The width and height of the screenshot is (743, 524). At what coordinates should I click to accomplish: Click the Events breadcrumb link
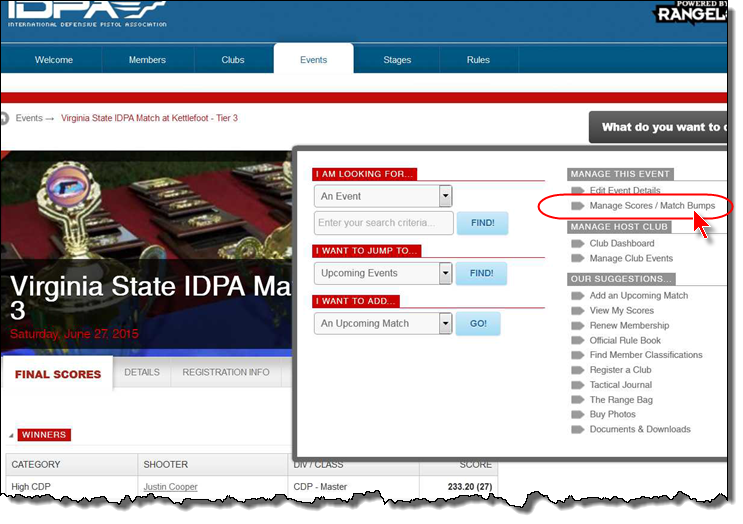(x=29, y=118)
